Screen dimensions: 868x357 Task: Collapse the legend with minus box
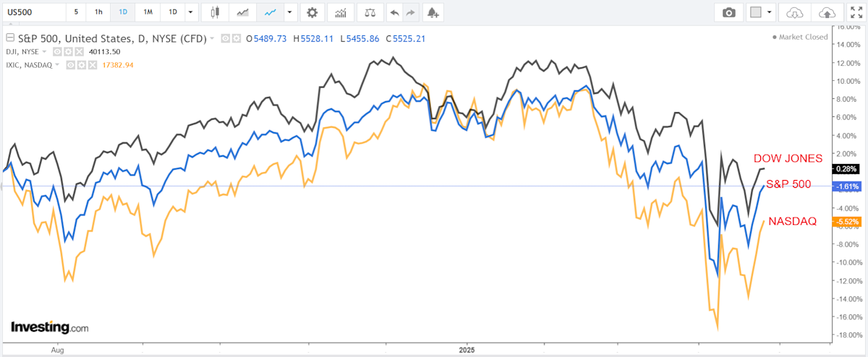[x=10, y=38]
